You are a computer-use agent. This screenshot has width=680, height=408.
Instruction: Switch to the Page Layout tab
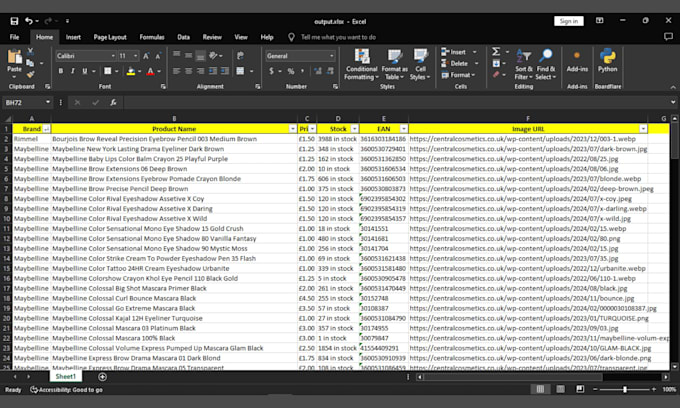[x=110, y=37]
